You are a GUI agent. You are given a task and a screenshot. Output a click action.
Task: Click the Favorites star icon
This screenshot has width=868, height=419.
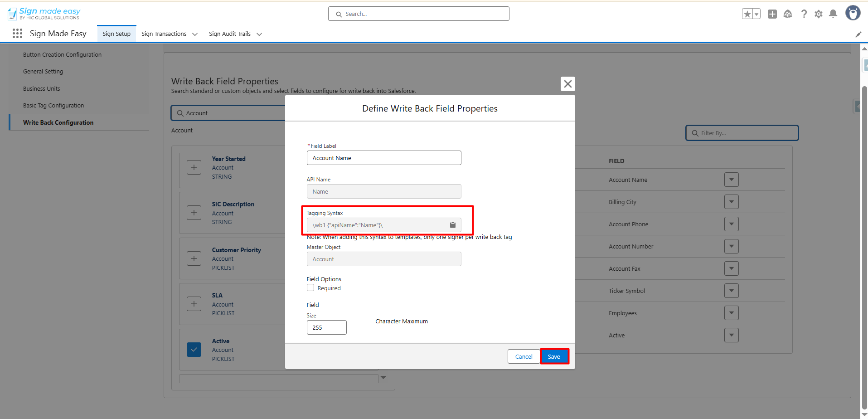point(747,14)
